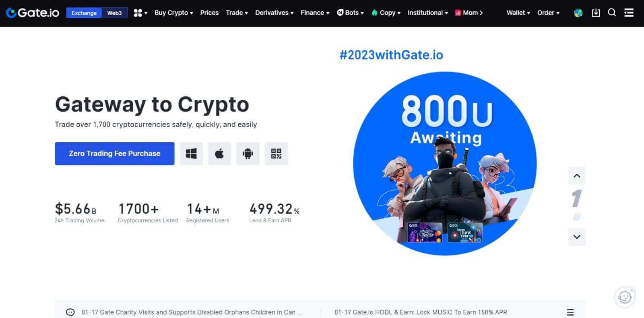
Task: Open the language/region globe icon
Action: pos(578,12)
